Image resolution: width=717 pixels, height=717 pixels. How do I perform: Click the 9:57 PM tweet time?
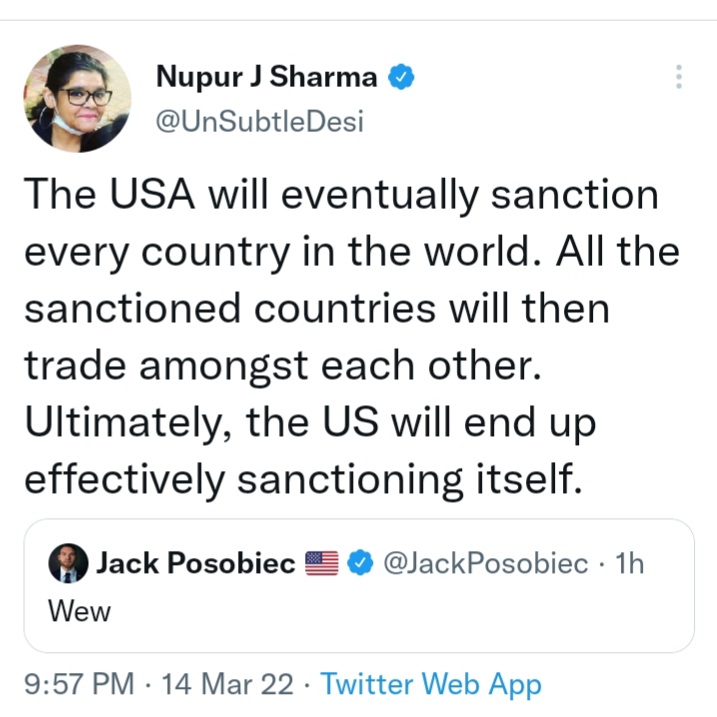[x=78, y=684]
